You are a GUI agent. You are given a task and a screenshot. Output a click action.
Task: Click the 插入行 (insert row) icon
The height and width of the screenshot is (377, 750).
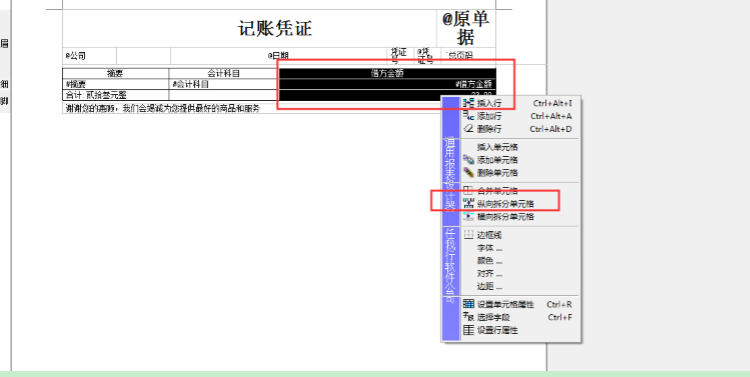(469, 103)
